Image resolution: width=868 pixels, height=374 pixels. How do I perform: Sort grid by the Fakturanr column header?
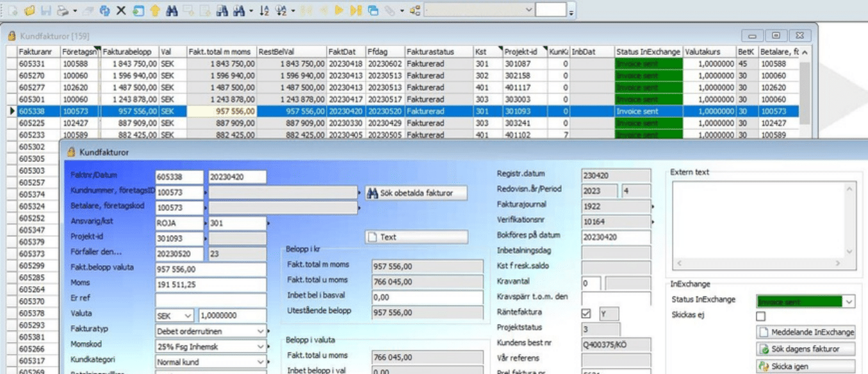[x=38, y=52]
